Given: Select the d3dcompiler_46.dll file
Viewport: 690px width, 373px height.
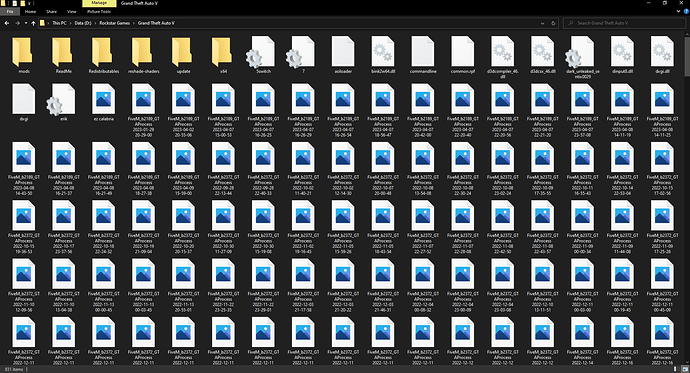Looking at the screenshot, I should [503, 58].
